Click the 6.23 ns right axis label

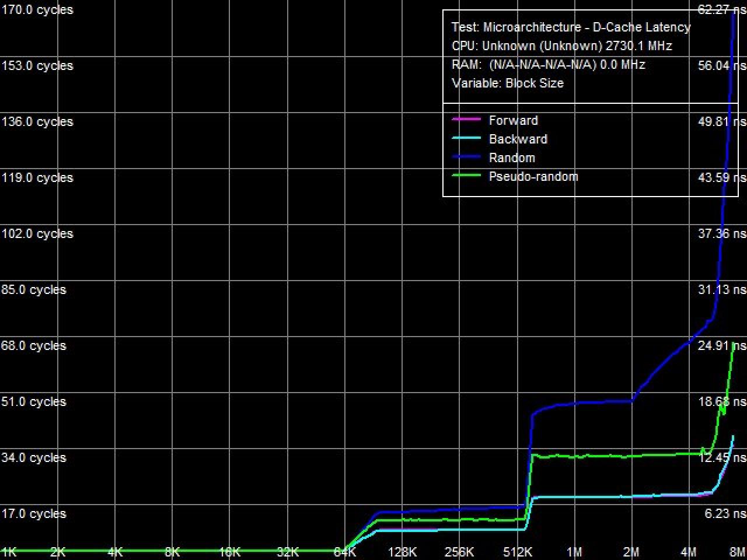[x=725, y=513]
